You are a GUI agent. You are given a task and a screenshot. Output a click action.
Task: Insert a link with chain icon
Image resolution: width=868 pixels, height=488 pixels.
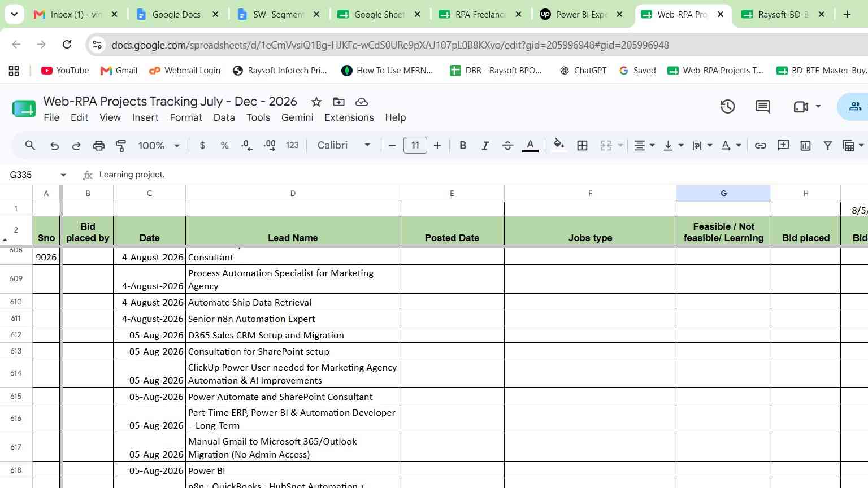(761, 146)
